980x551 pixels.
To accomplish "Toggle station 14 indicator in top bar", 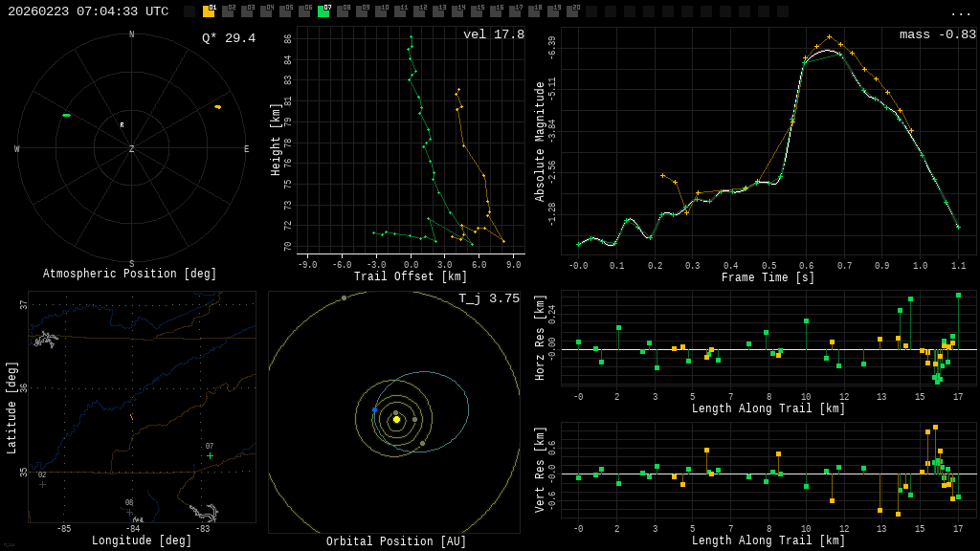I will 457,11.
